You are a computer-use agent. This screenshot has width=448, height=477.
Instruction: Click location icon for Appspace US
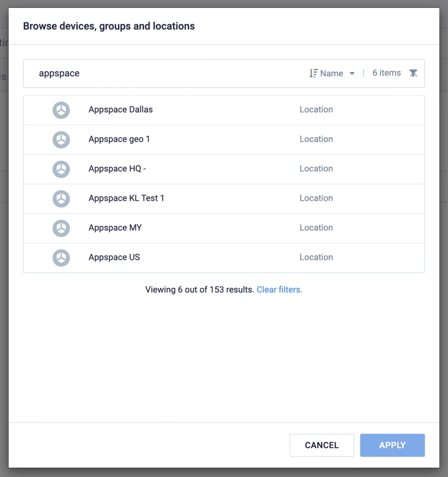click(61, 258)
